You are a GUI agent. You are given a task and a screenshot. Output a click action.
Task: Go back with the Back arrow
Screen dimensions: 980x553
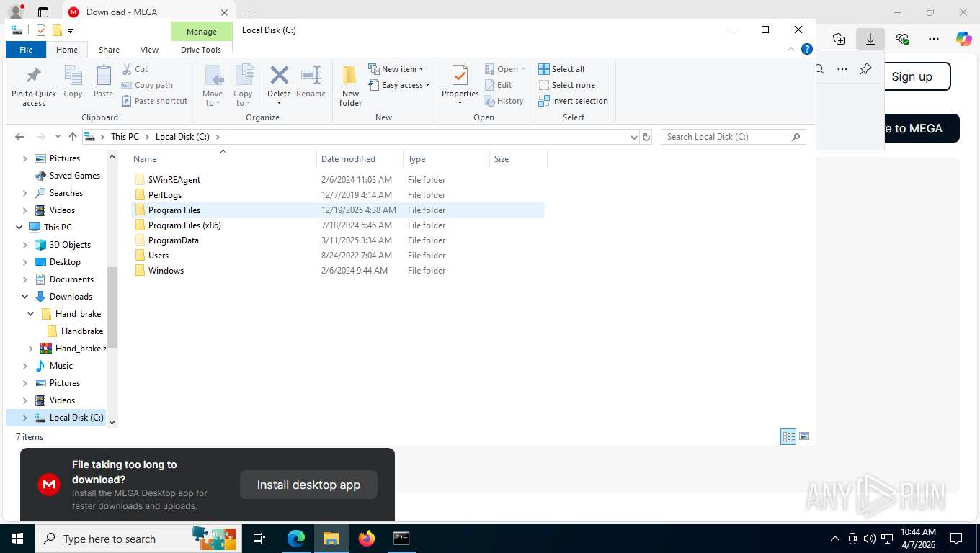19,137
